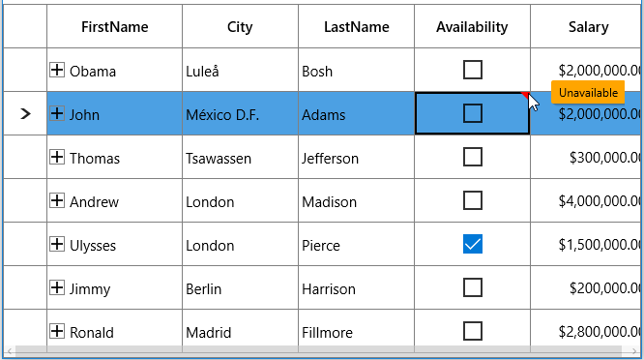Sort by the FirstName column header
The width and height of the screenshot is (644, 360).
pos(115,27)
